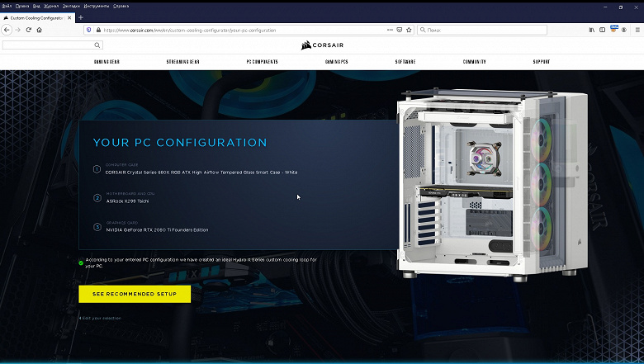Open the browser hamburger menu
Screen dimensions: 644x364
637,30
